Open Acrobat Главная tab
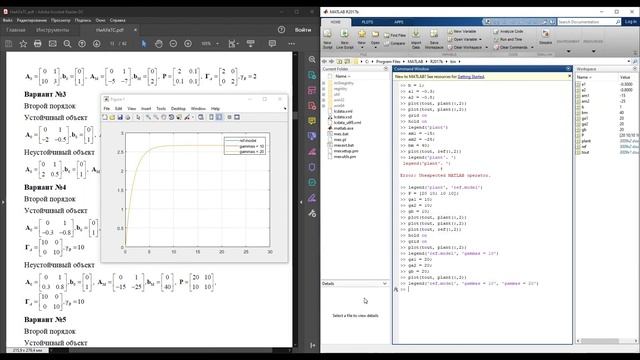The image size is (640, 360). coord(16,30)
